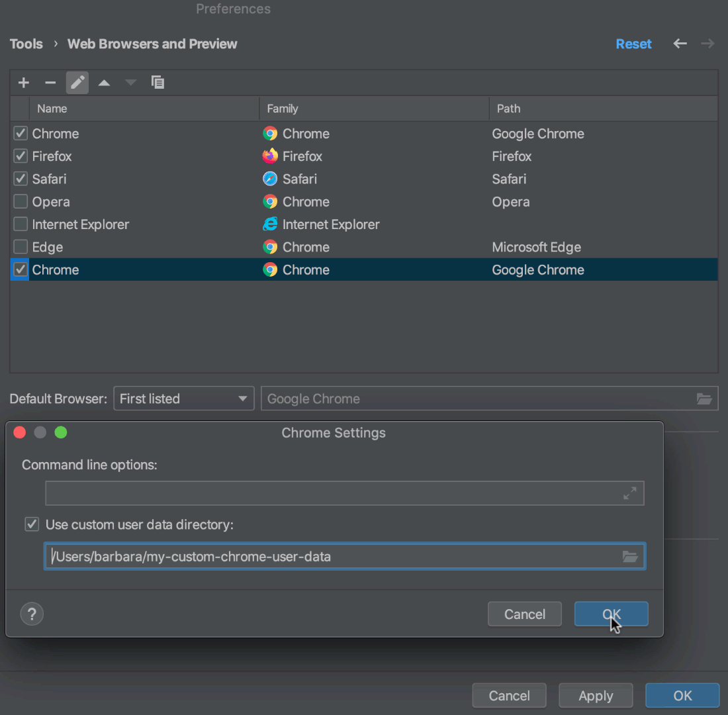The width and height of the screenshot is (728, 715).
Task: Enable the Opera browser checkbox
Action: [x=20, y=201]
